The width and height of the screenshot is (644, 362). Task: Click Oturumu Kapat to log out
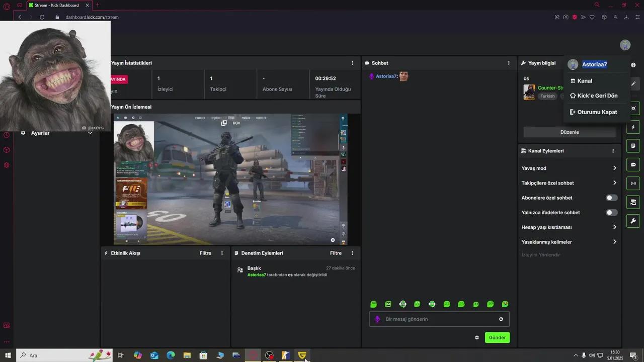[x=597, y=112]
